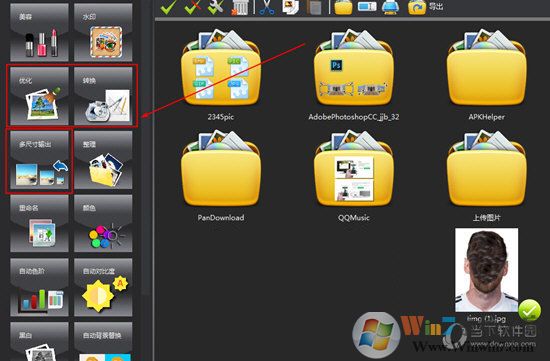
Task: Click the deselect checkmark with red cross
Action: pos(192,7)
